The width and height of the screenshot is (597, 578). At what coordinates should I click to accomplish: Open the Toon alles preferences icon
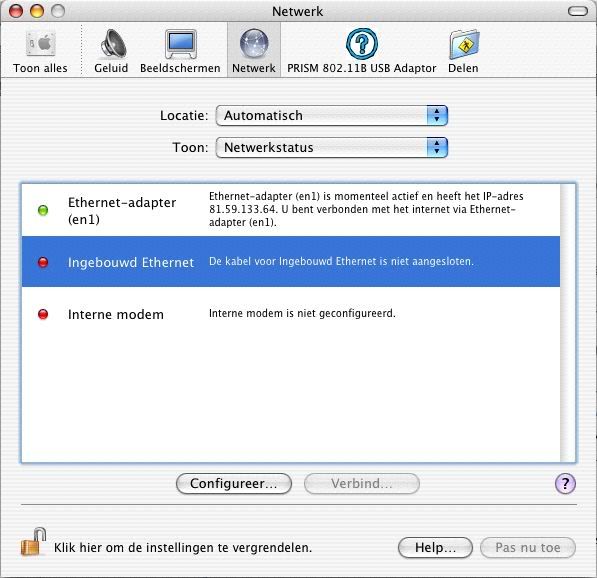click(41, 44)
